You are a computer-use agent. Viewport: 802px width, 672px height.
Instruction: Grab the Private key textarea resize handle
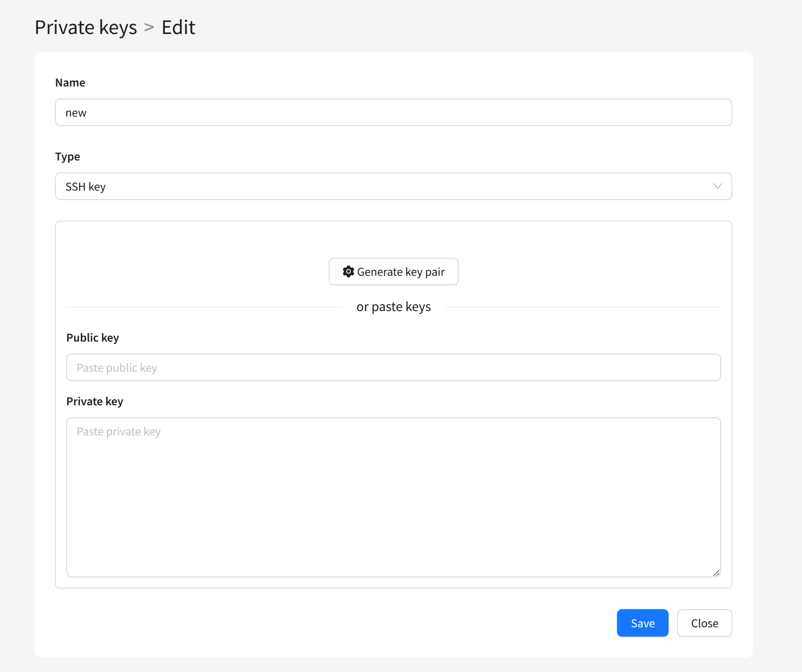click(x=716, y=573)
